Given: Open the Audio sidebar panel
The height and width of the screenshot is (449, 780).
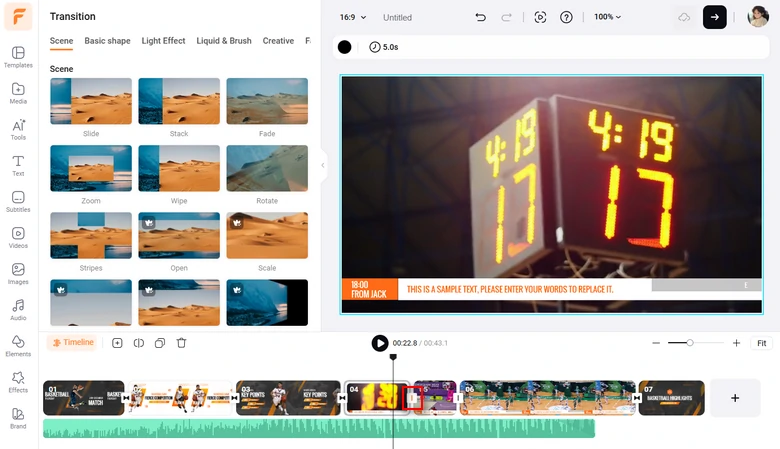Looking at the screenshot, I should coord(18,310).
